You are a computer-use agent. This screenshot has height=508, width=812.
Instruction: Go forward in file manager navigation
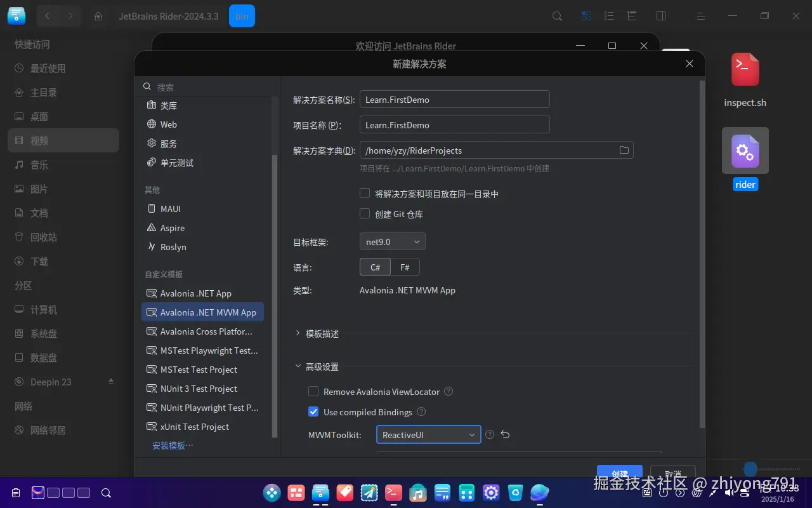[70, 16]
